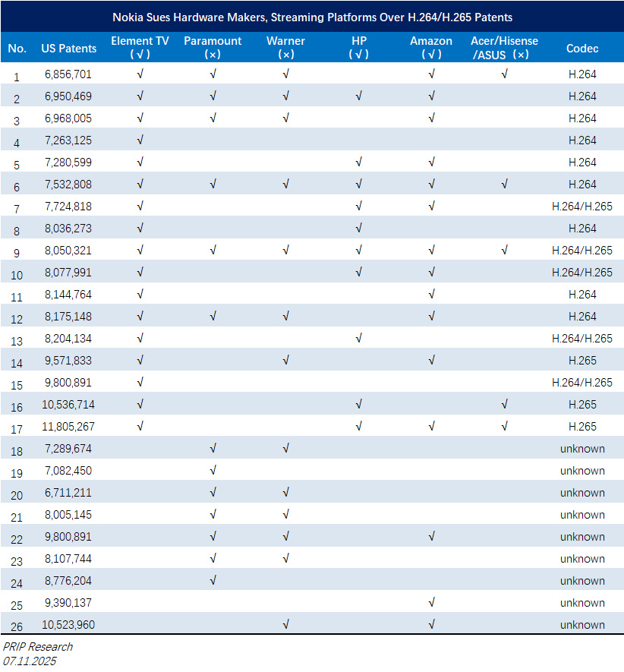
Task: Click the table title about Nokia suing over patents
Action: 313,17
